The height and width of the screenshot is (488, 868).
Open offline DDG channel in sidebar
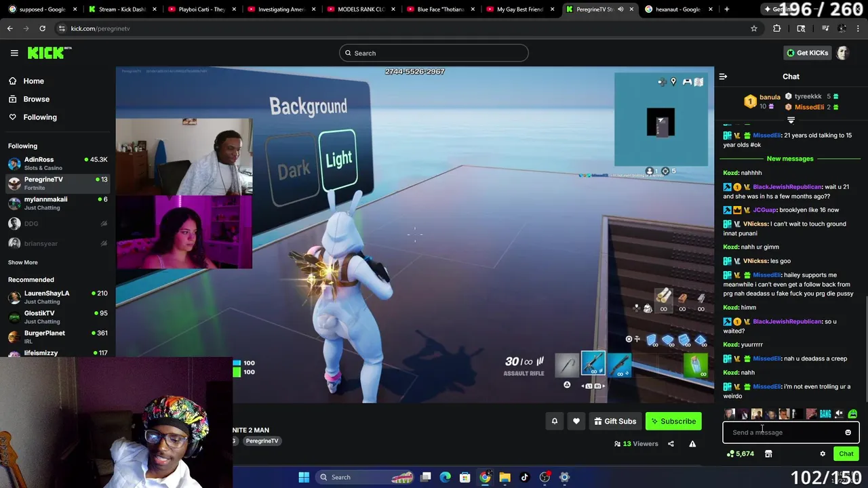(x=58, y=224)
